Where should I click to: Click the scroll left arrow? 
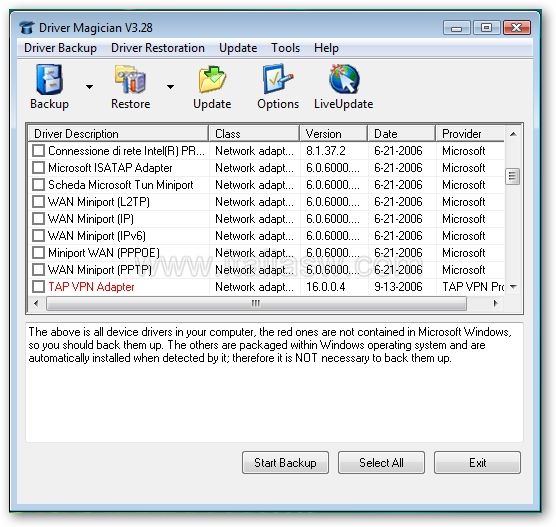36,304
